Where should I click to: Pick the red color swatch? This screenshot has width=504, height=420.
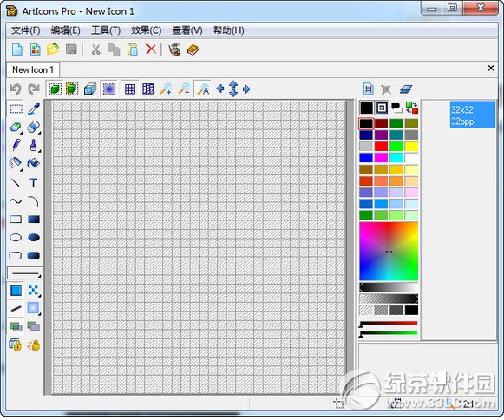[381, 146]
